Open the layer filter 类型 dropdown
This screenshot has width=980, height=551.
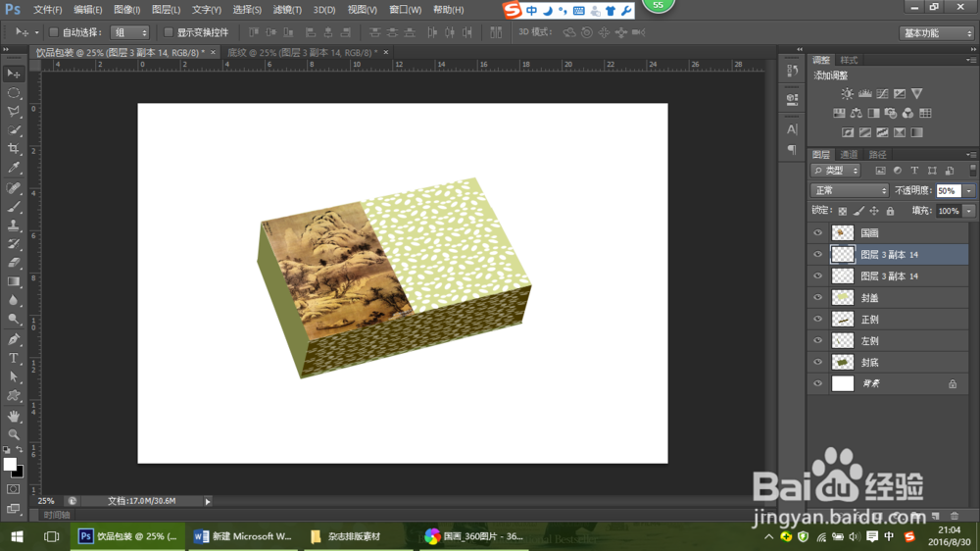(836, 171)
